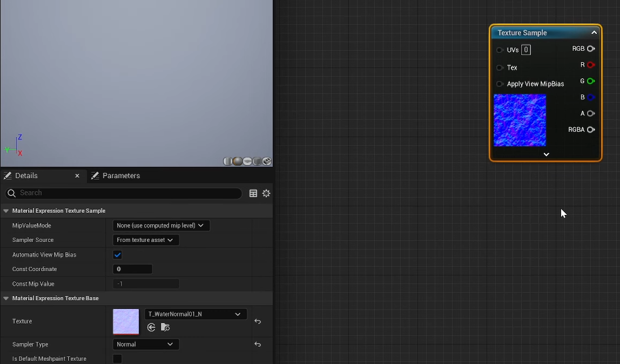Use selected asset from Content Browser arrow
The image size is (620, 364).
151,327
